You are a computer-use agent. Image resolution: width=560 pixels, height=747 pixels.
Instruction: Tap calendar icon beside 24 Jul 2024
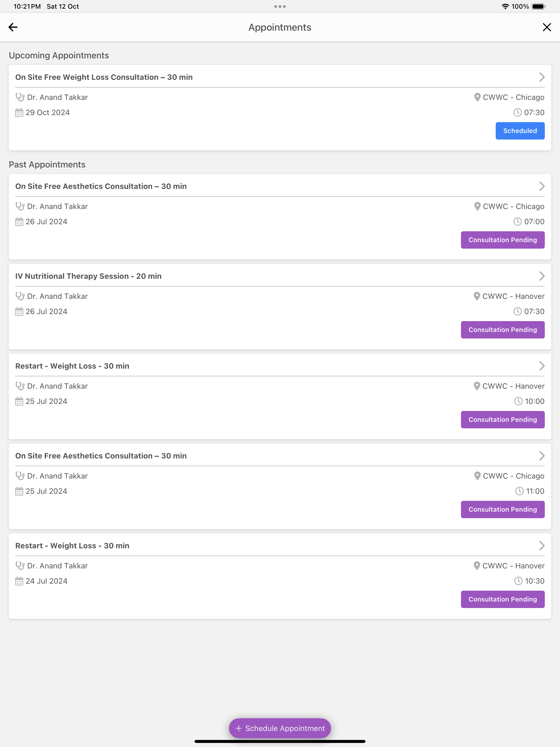[19, 581]
